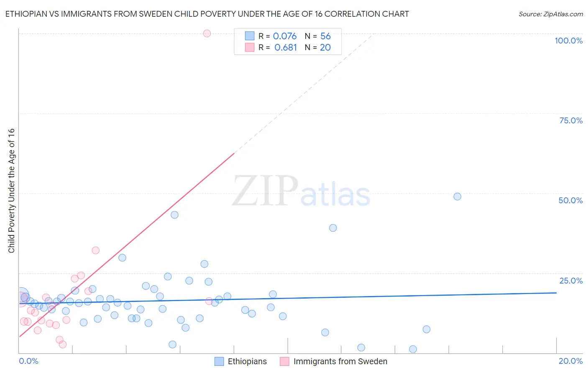588x373 pixels.
Task: Click the blue swatch in stats box
Action: pyautogui.click(x=250, y=36)
